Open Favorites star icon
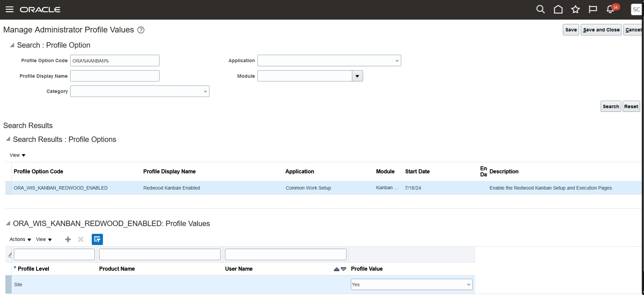The image size is (644, 295). (x=575, y=9)
